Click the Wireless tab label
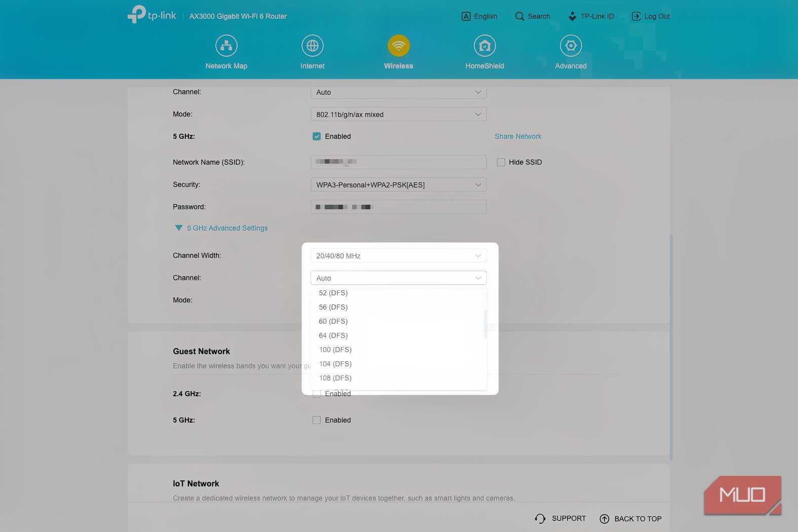This screenshot has height=532, width=798. pos(399,66)
